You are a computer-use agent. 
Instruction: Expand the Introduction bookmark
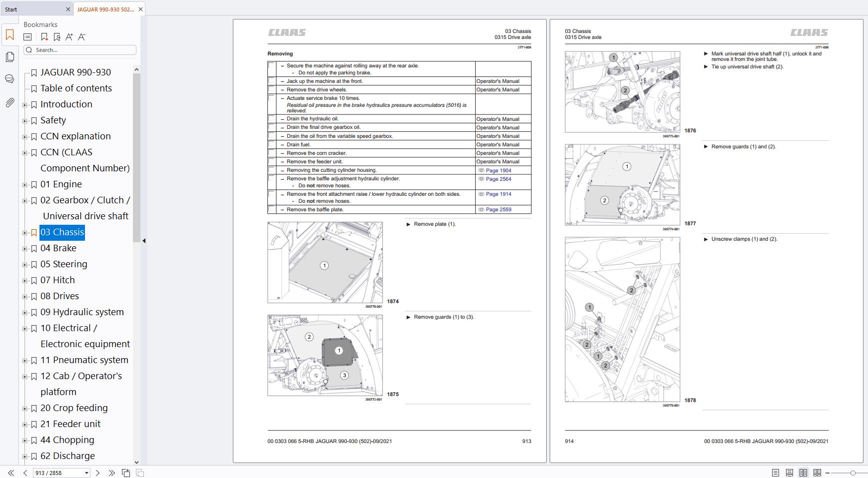[25, 105]
